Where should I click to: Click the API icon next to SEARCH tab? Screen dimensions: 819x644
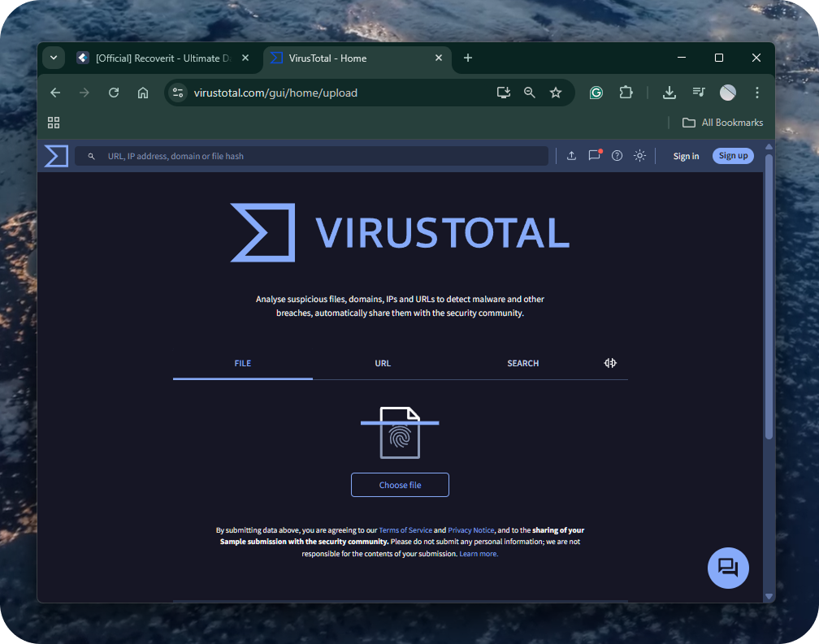(610, 363)
